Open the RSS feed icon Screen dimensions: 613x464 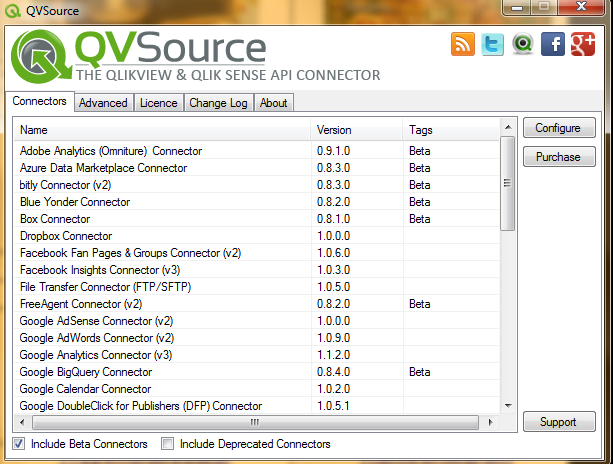pos(462,44)
